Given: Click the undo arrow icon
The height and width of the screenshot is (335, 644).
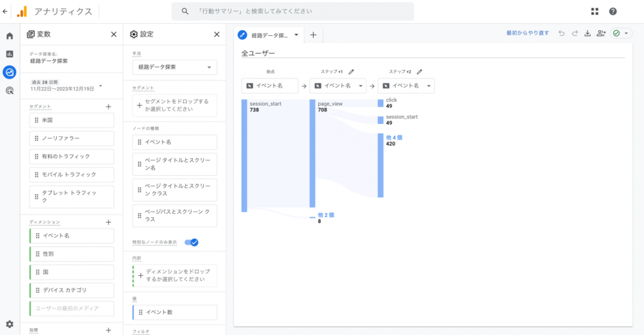Looking at the screenshot, I should (x=561, y=33).
